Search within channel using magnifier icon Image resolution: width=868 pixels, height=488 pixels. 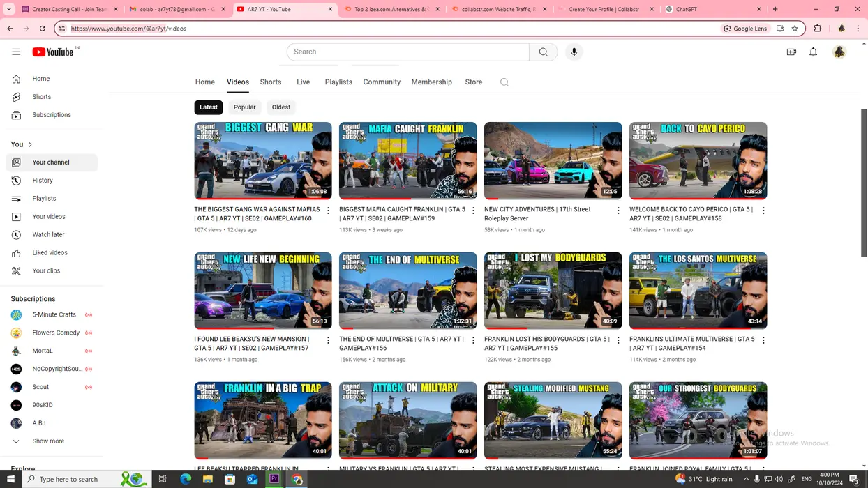click(504, 82)
